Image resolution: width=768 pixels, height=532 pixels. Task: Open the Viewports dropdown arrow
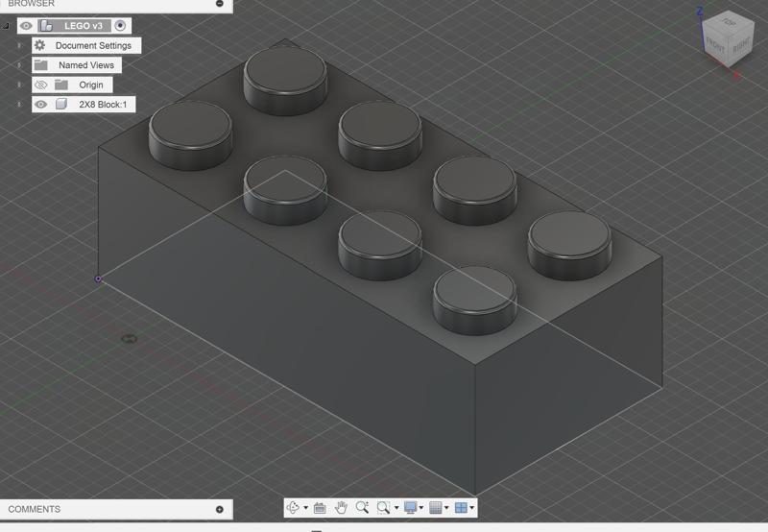click(x=471, y=508)
